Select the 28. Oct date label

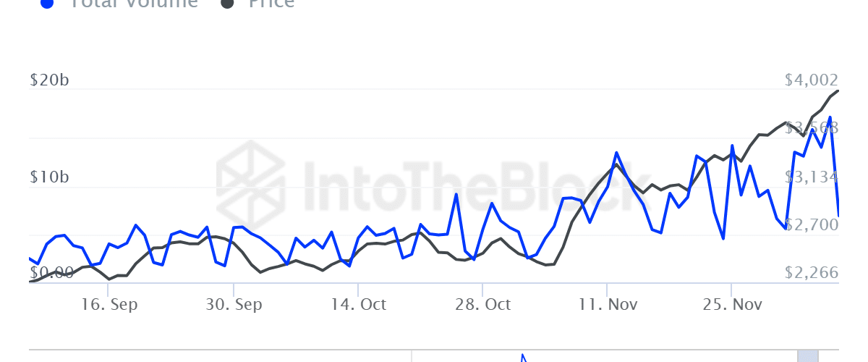(x=483, y=305)
